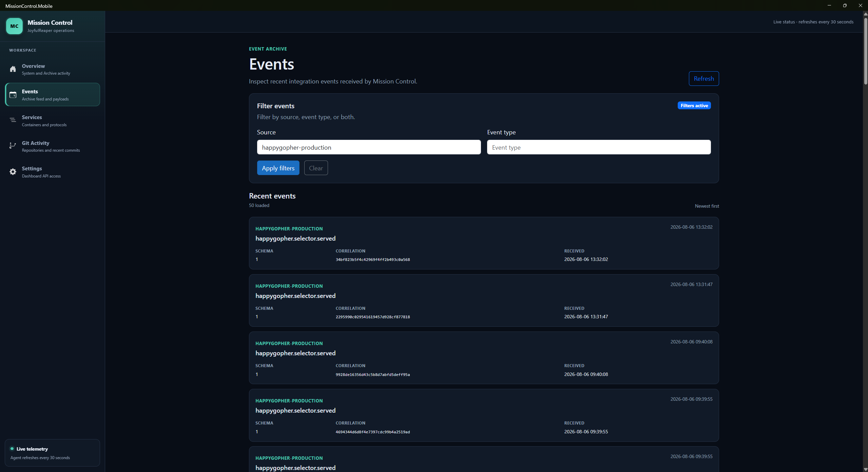Click the Live status refresh notice
868x472 pixels.
coord(813,22)
